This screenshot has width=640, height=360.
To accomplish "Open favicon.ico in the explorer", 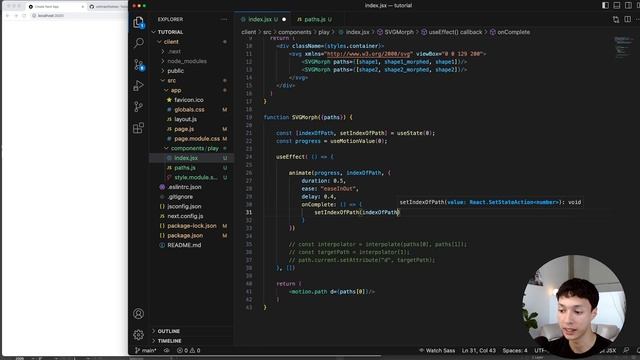I will pyautogui.click(x=189, y=100).
